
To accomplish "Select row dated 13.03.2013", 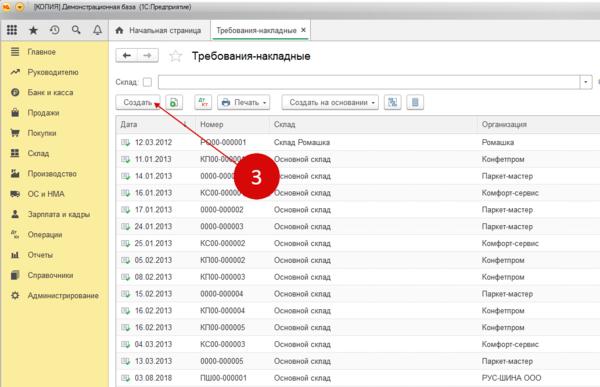I will click(x=358, y=361).
